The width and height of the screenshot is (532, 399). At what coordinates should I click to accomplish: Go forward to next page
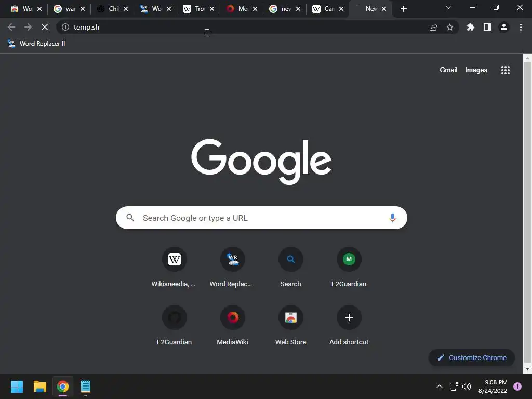click(28, 27)
